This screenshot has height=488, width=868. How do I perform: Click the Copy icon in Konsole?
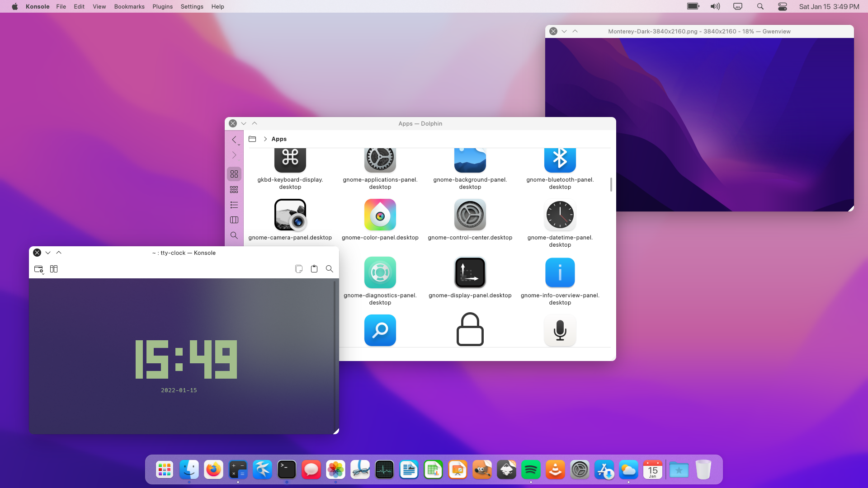tap(299, 269)
